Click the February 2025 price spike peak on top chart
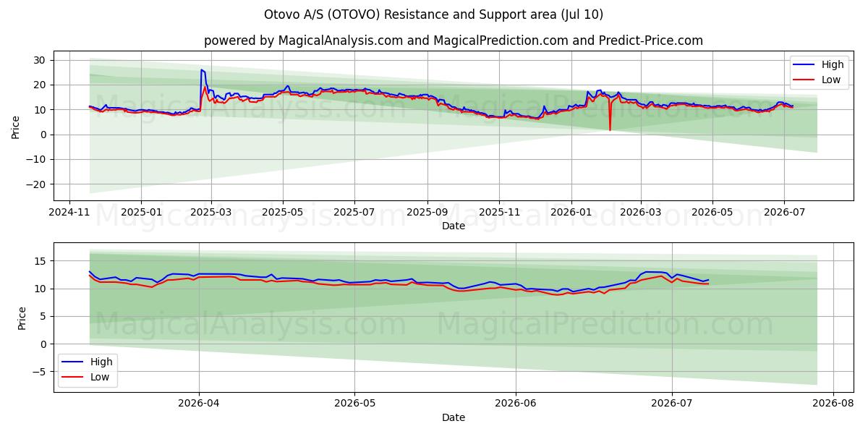The width and height of the screenshot is (868, 434). pyautogui.click(x=201, y=69)
